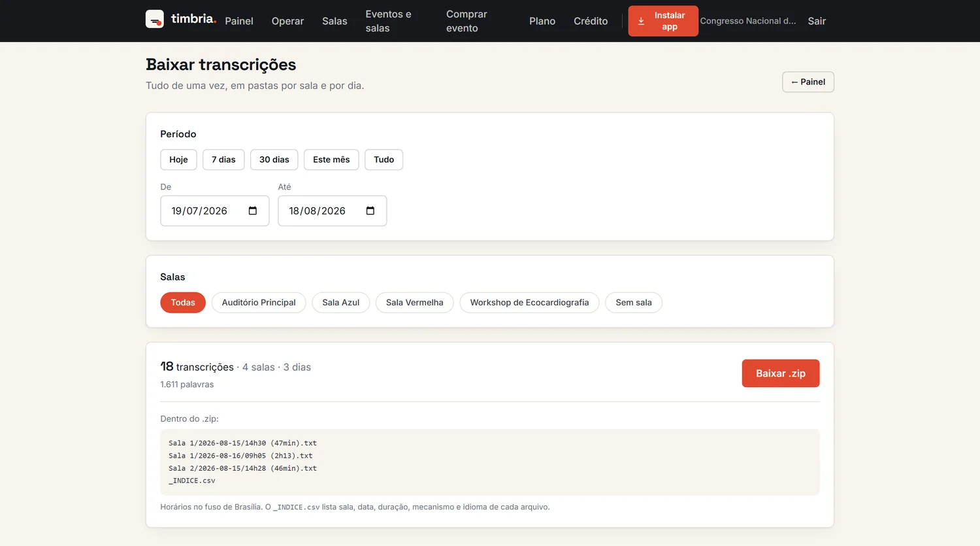Image resolution: width=980 pixels, height=546 pixels.
Task: Click the timbria logo icon
Action: click(155, 19)
